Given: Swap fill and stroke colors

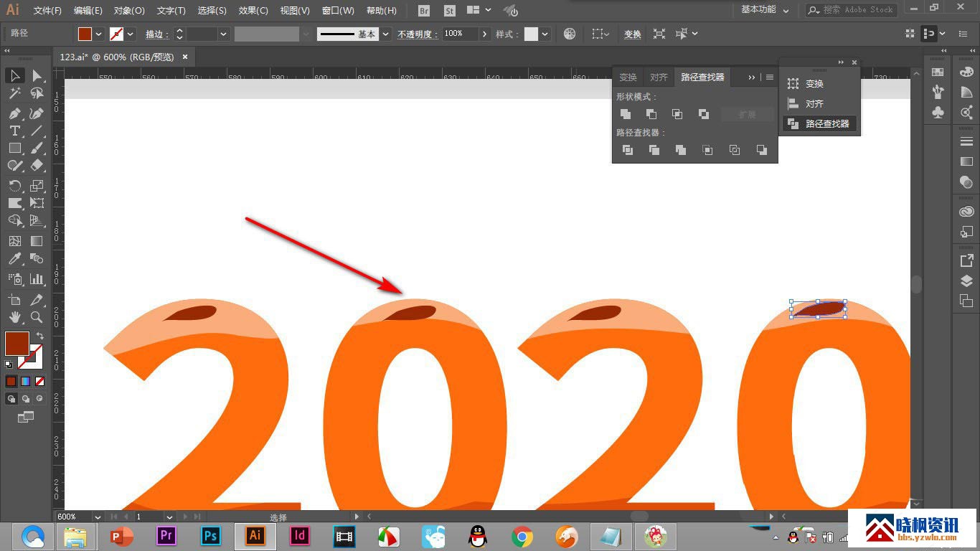Looking at the screenshot, I should [x=40, y=336].
